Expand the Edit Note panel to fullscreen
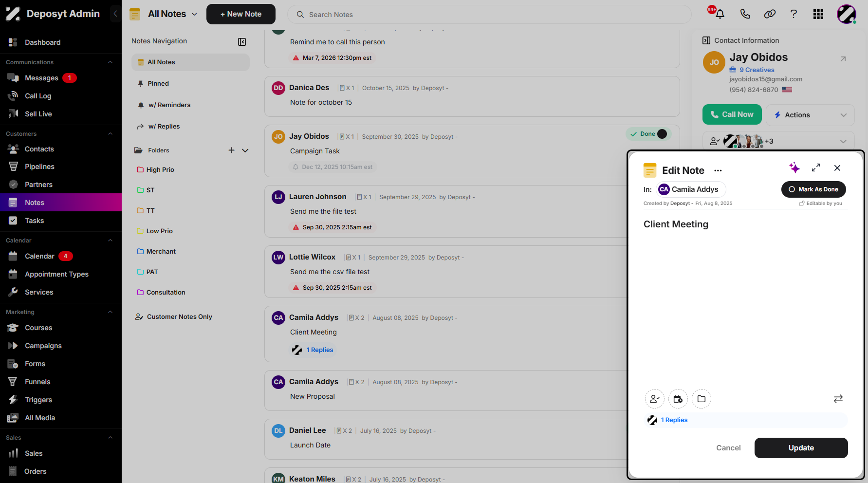This screenshot has height=483, width=868. [816, 168]
